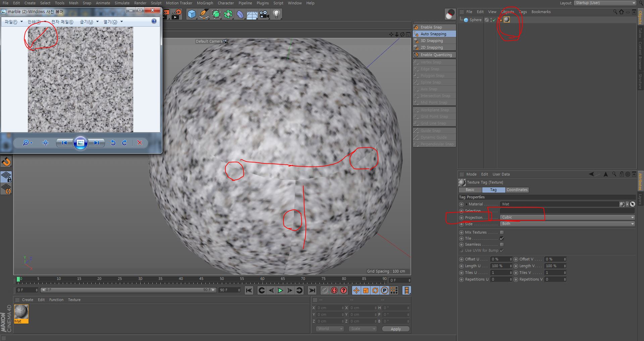
Task: Open the photo viewer zoom magnifier dropdown
Action: coord(28,143)
